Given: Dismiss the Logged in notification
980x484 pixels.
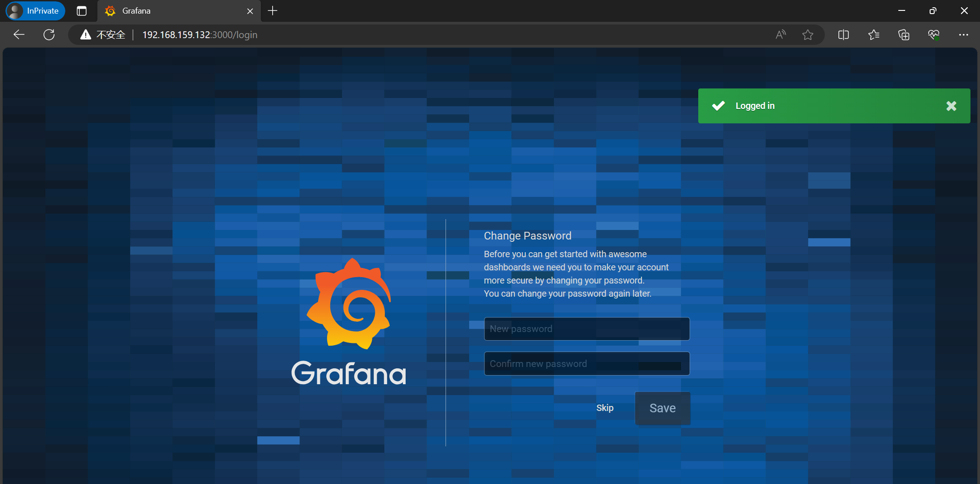Looking at the screenshot, I should click(x=951, y=106).
